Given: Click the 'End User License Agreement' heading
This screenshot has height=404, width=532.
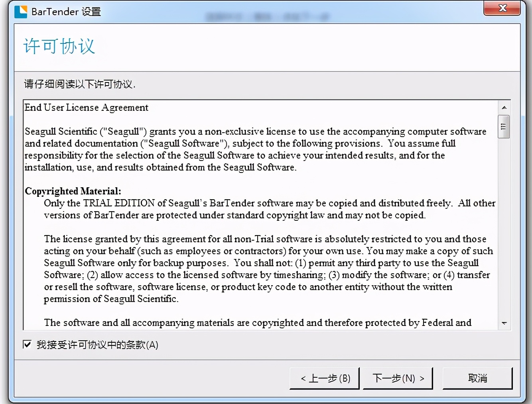Looking at the screenshot, I should [x=87, y=108].
